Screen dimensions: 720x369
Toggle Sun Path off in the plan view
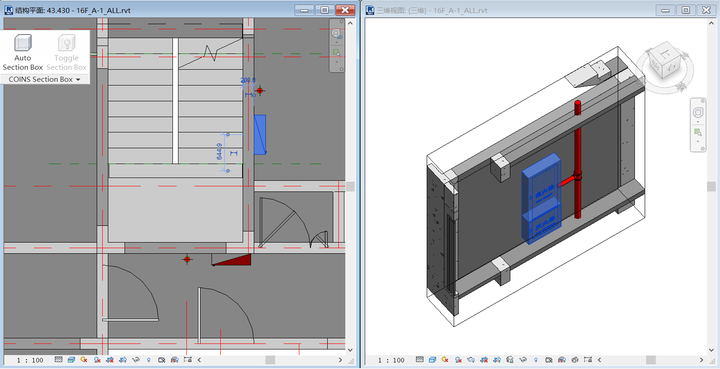click(84, 360)
